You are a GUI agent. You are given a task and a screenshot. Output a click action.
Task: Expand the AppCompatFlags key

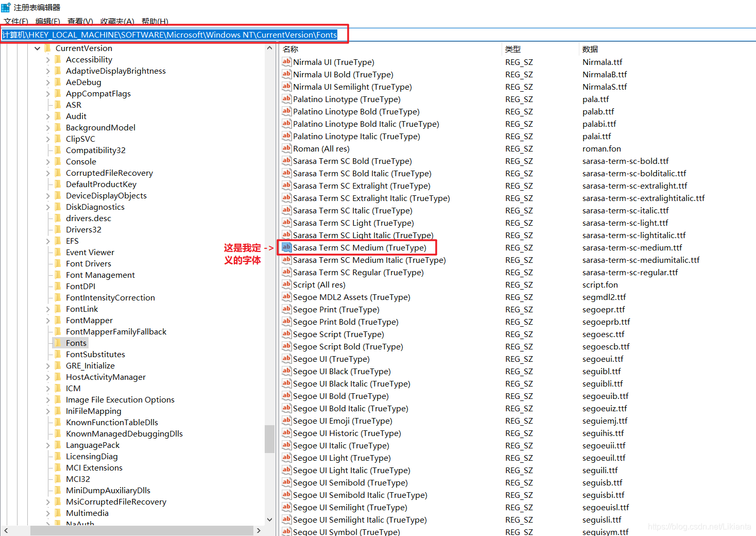48,94
